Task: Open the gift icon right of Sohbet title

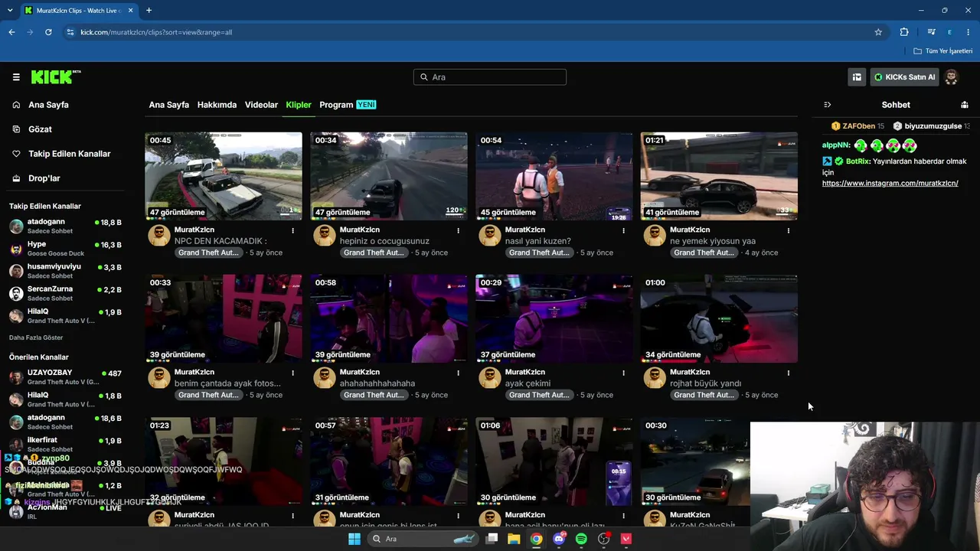Action: point(965,105)
